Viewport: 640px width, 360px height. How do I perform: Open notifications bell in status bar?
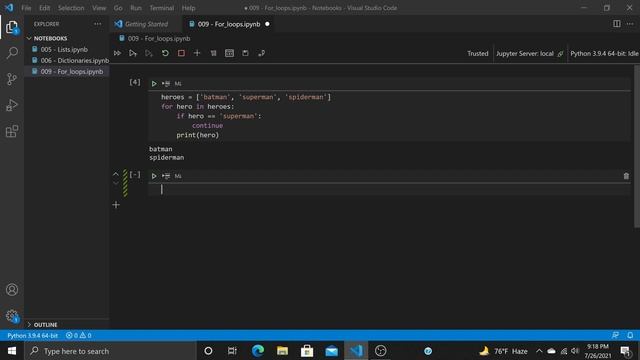coord(630,336)
